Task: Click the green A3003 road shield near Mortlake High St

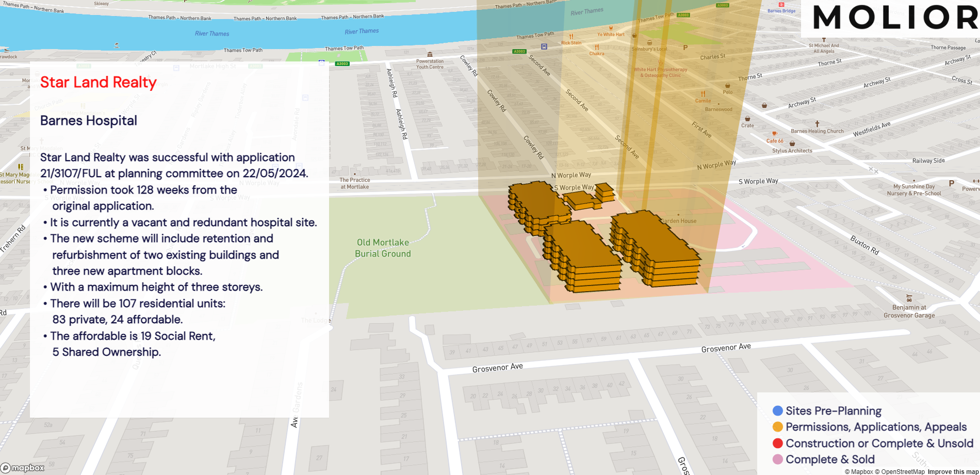Action: pyautogui.click(x=342, y=64)
